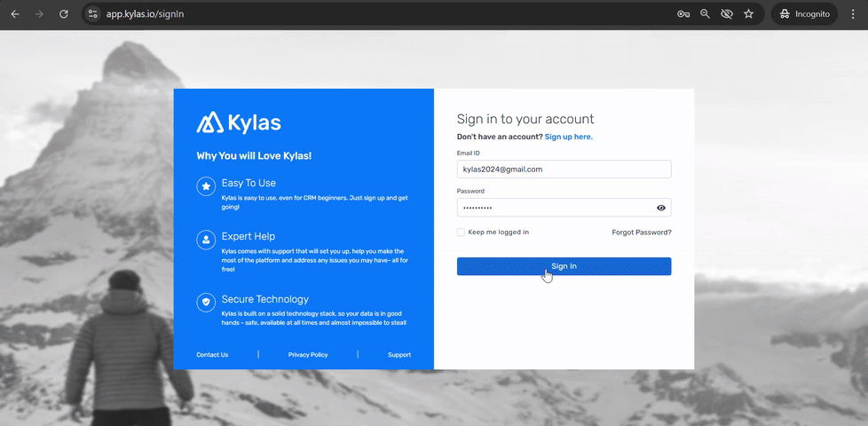Viewport: 868px width, 426px height.
Task: Open the Contact Us link
Action: [x=212, y=355]
